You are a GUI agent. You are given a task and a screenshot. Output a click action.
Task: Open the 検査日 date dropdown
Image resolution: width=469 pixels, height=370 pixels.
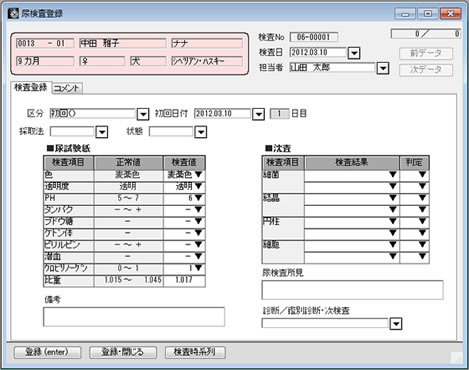354,53
